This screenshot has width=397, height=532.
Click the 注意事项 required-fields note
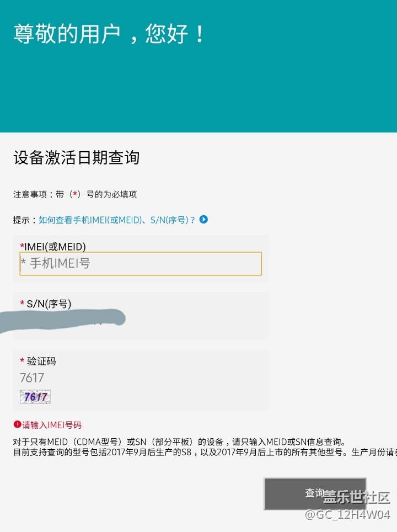[x=75, y=194]
